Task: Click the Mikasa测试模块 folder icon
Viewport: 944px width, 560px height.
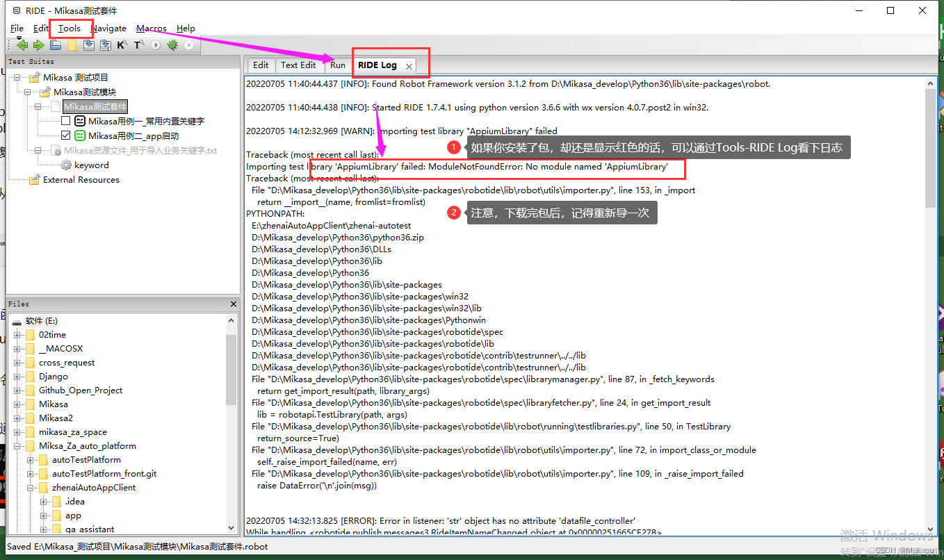Action: [44, 92]
